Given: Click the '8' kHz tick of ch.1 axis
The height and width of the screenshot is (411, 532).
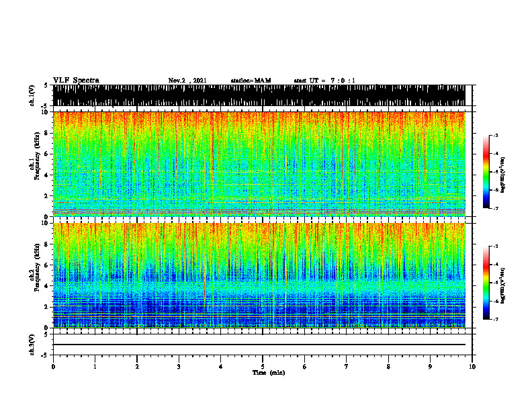Looking at the screenshot, I should click(x=47, y=133).
